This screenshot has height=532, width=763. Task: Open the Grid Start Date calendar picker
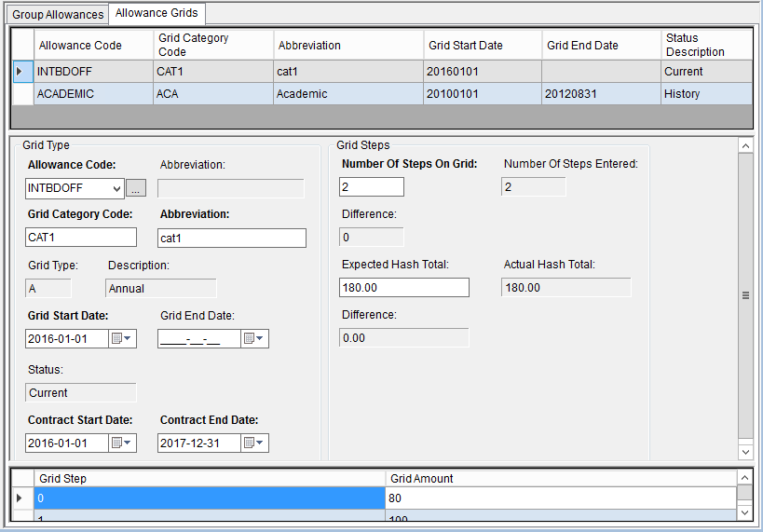pyautogui.click(x=123, y=338)
